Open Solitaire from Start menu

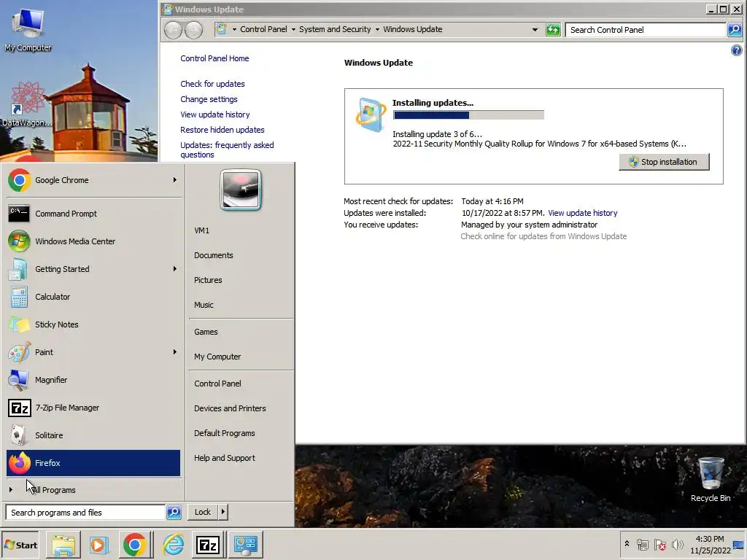click(93, 435)
